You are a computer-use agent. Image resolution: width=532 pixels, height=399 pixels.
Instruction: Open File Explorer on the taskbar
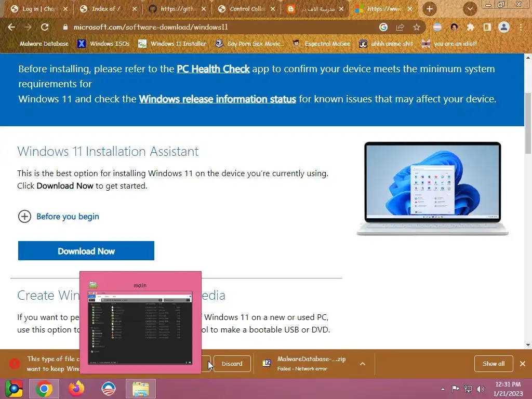coord(140,389)
